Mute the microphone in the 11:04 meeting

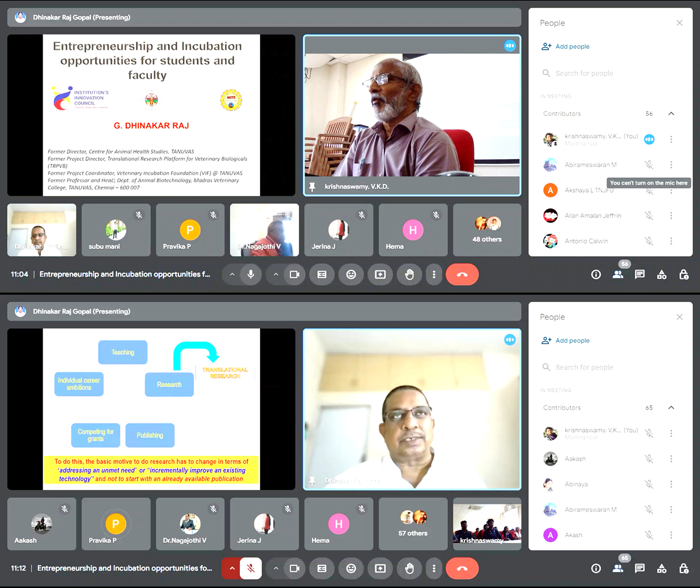(x=251, y=274)
